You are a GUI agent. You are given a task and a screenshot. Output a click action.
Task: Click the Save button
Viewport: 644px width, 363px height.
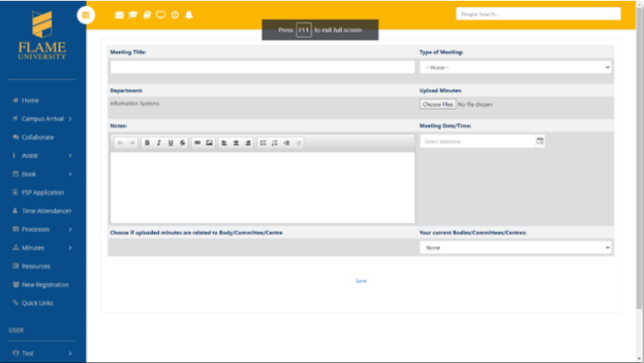[361, 281]
